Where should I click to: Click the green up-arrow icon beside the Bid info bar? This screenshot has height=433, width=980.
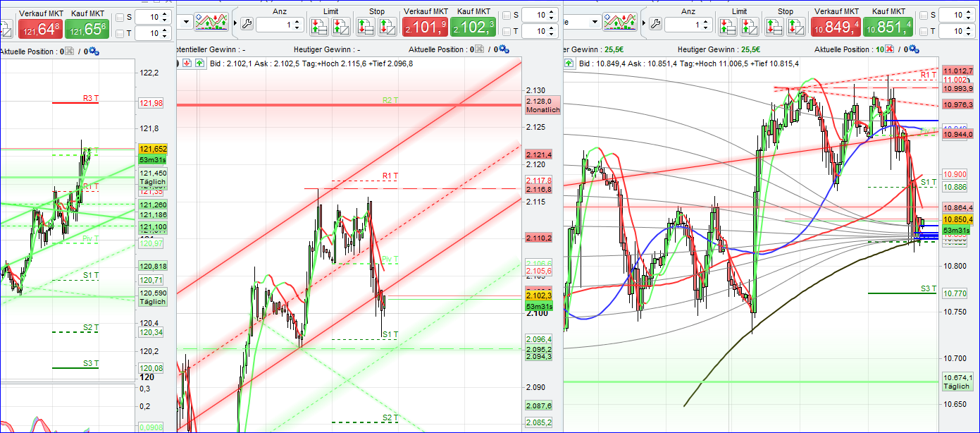(x=199, y=63)
